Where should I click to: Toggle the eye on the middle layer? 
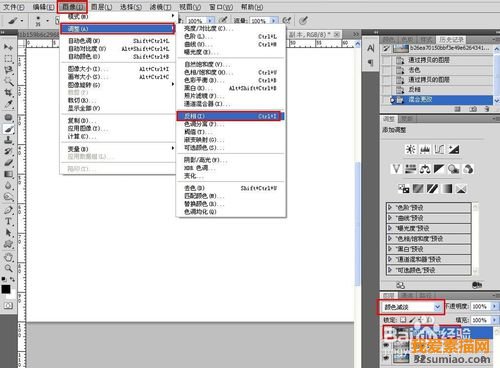(x=386, y=346)
